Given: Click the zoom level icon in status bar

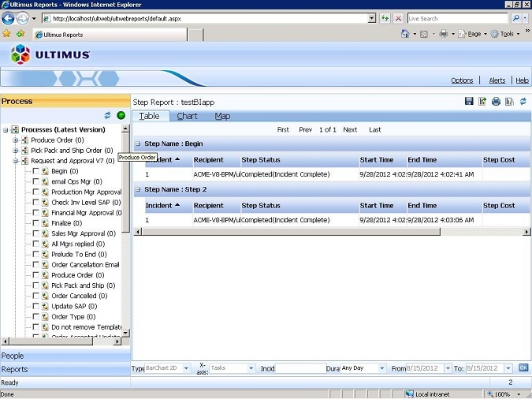Looking at the screenshot, I should point(490,394).
